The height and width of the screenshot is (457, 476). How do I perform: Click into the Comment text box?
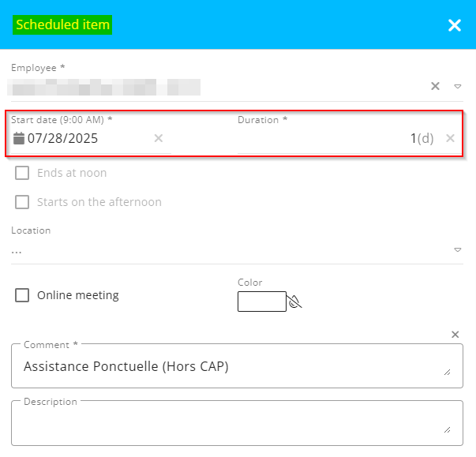point(229,366)
